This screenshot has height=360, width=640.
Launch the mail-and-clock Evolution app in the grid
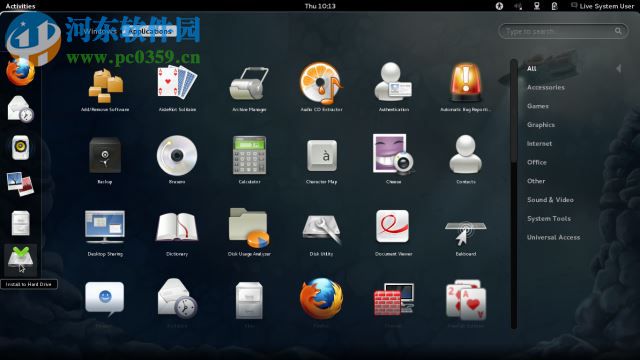(177, 299)
